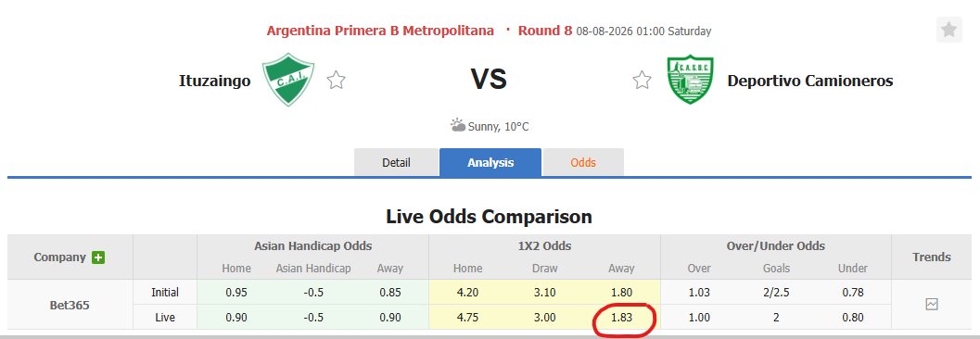
Task: Toggle the star next to Ituzaingo
Action: click(337, 81)
